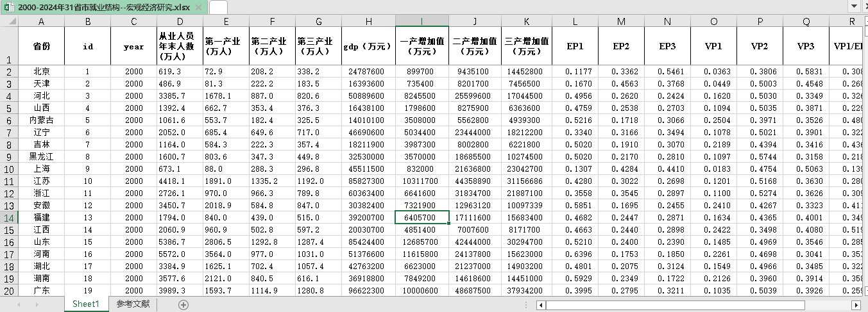Click the id cell 18 for 湖南

(x=87, y=279)
